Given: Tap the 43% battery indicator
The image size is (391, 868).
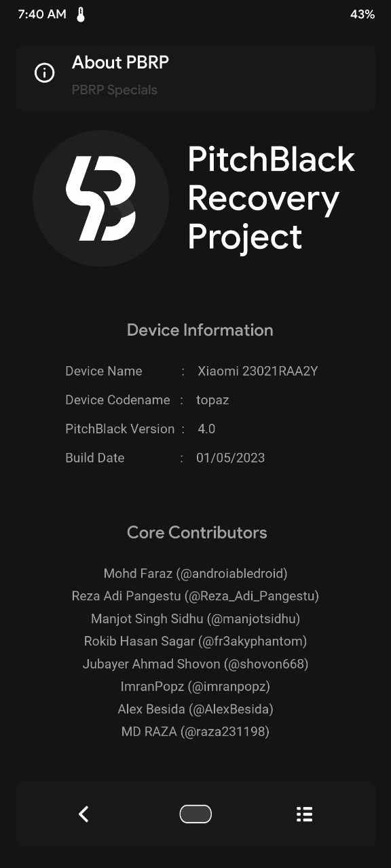Looking at the screenshot, I should pos(362,14).
